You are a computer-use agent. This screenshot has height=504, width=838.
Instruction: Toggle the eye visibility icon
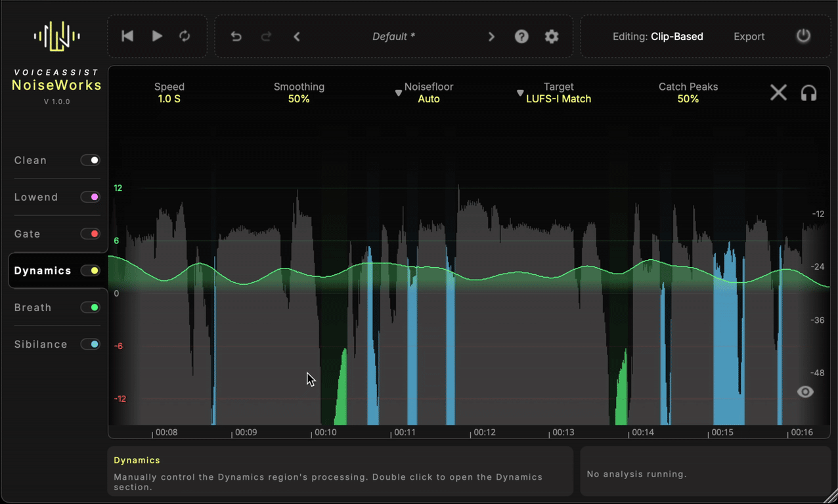pos(805,392)
